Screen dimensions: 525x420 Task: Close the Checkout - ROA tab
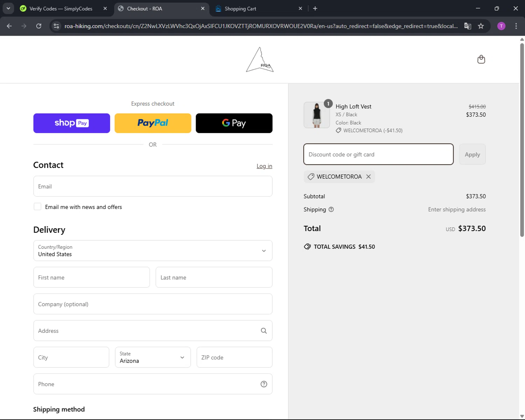(x=203, y=8)
